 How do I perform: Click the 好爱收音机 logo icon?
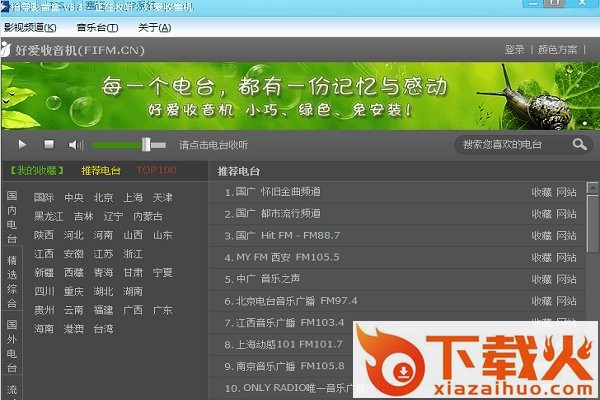point(6,50)
